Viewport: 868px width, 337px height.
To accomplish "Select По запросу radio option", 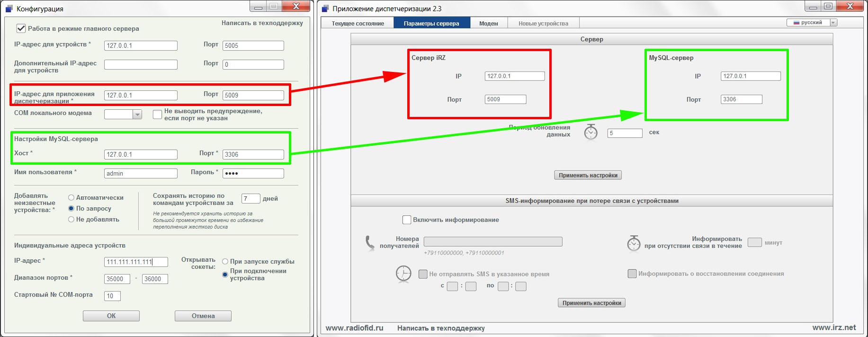I will [71, 208].
